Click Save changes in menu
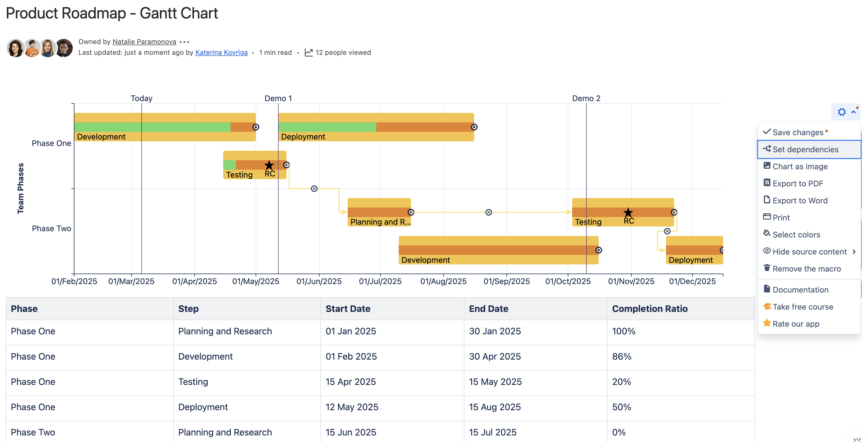 click(798, 132)
